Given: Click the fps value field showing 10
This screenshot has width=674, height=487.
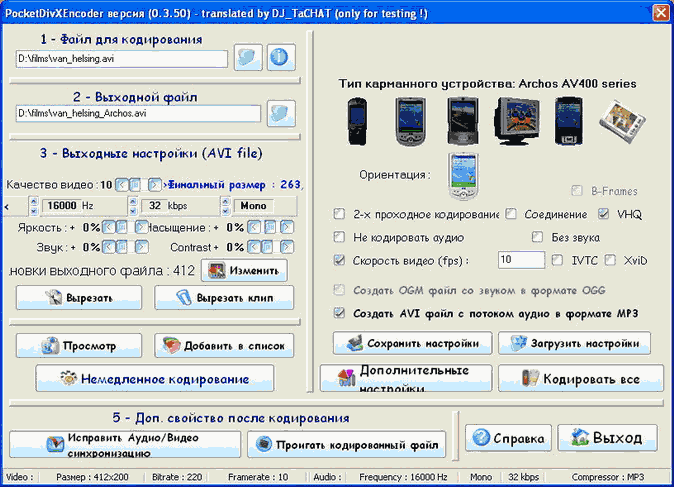Looking at the screenshot, I should coord(521,260).
